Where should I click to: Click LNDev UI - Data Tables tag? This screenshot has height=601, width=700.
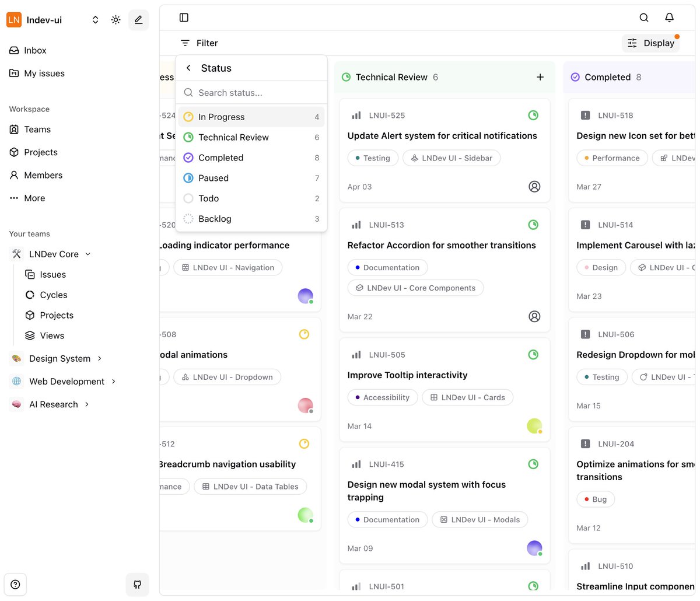(x=250, y=487)
